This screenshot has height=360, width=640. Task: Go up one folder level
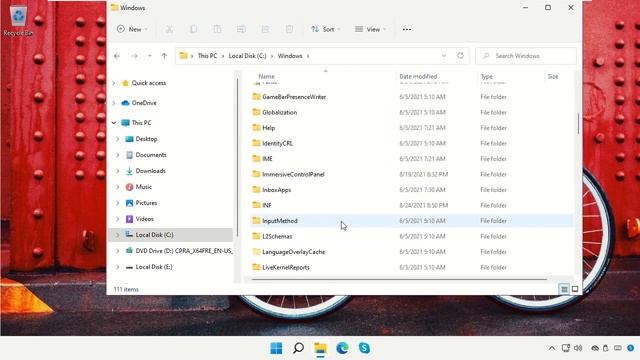[164, 56]
